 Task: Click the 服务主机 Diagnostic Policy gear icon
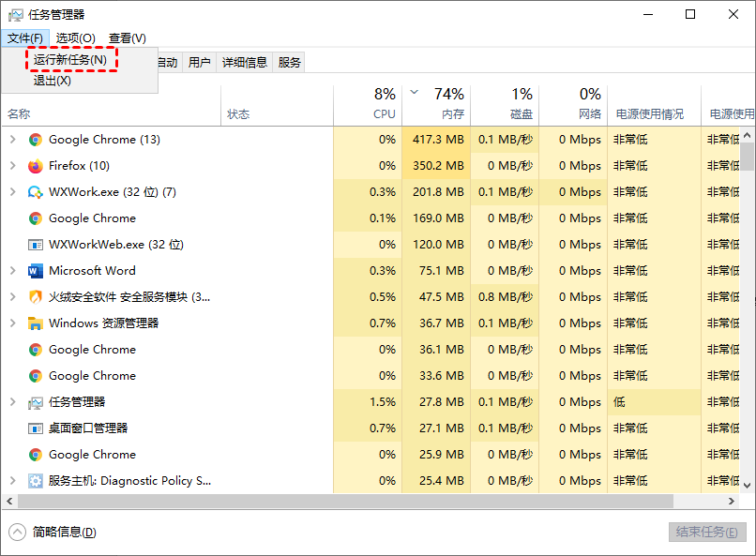[36, 481]
